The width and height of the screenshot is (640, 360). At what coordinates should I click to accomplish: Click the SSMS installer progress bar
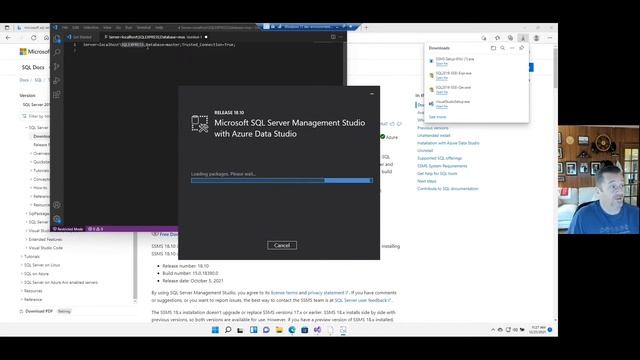point(282,180)
